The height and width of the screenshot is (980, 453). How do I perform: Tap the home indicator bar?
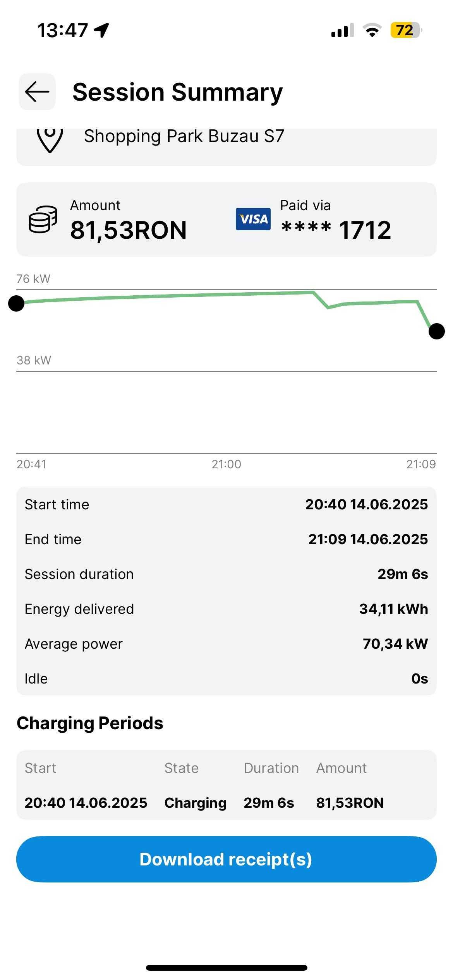[x=226, y=968]
